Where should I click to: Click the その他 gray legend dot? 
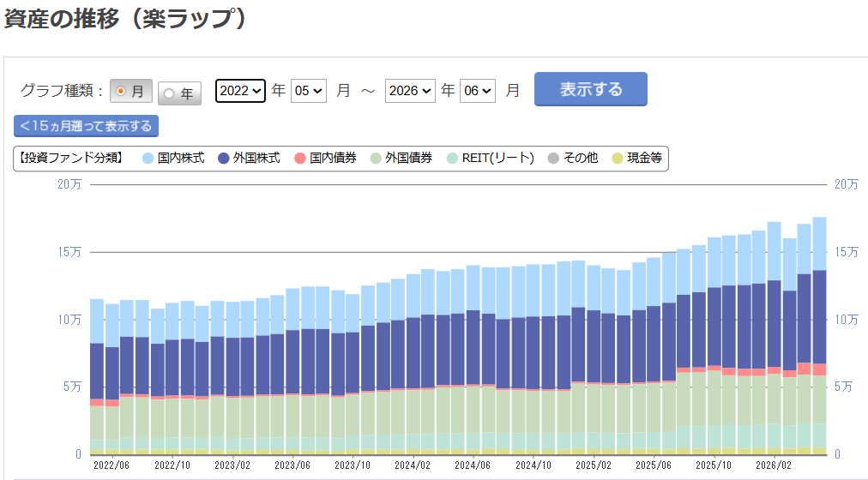click(x=553, y=159)
